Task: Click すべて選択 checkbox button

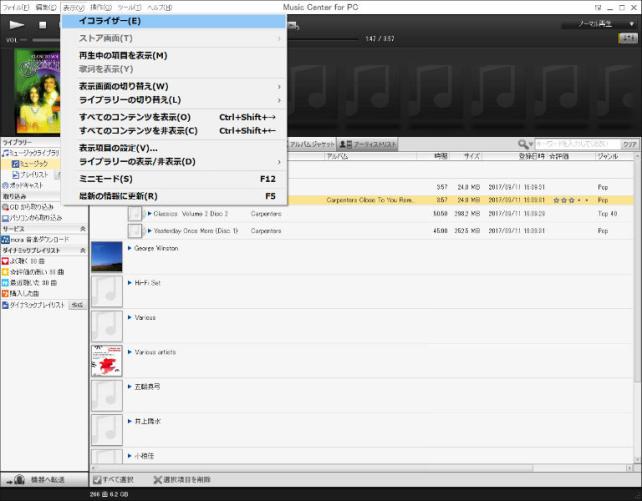Action: pyautogui.click(x=113, y=479)
